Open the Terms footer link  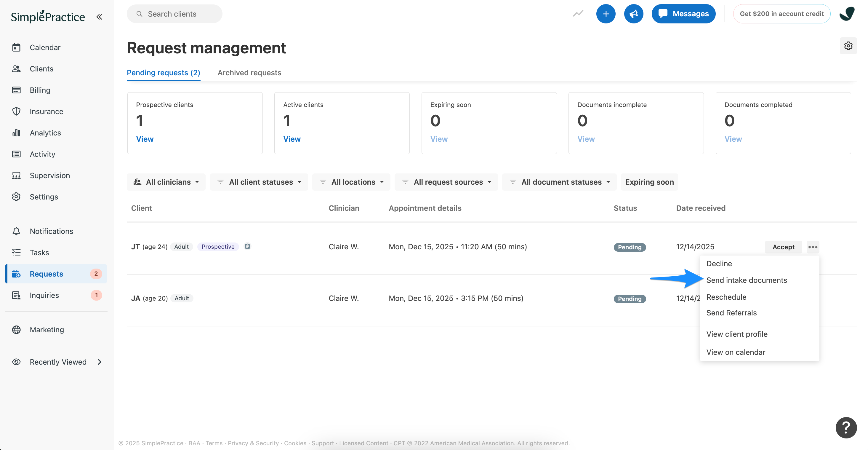pos(214,443)
